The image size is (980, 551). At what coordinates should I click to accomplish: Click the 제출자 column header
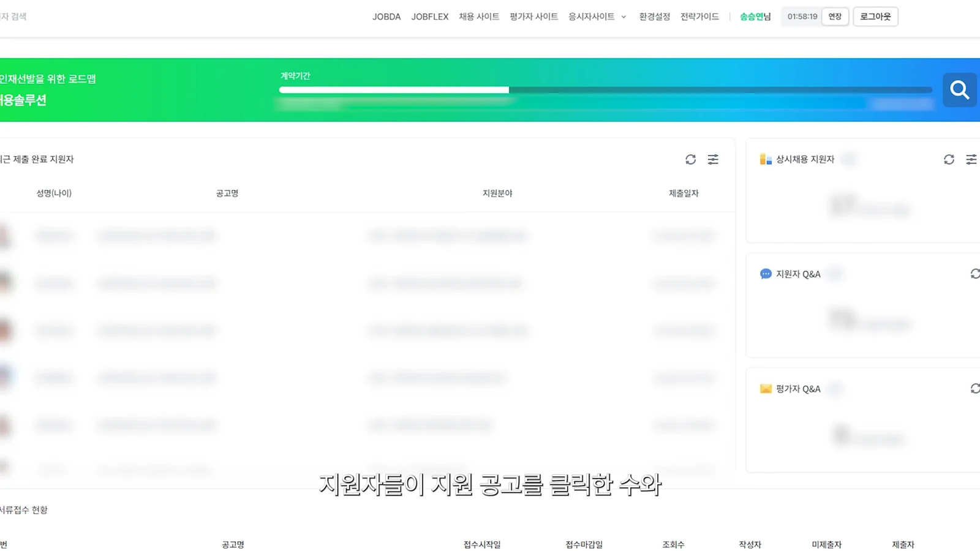tap(903, 544)
